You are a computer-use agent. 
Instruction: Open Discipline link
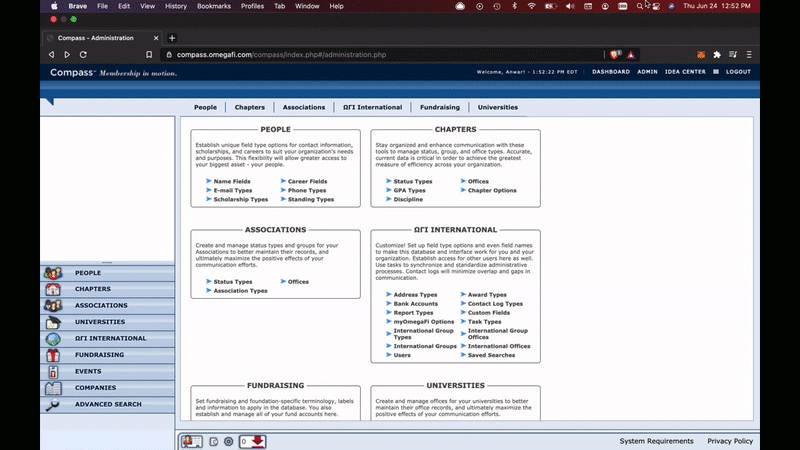(408, 200)
